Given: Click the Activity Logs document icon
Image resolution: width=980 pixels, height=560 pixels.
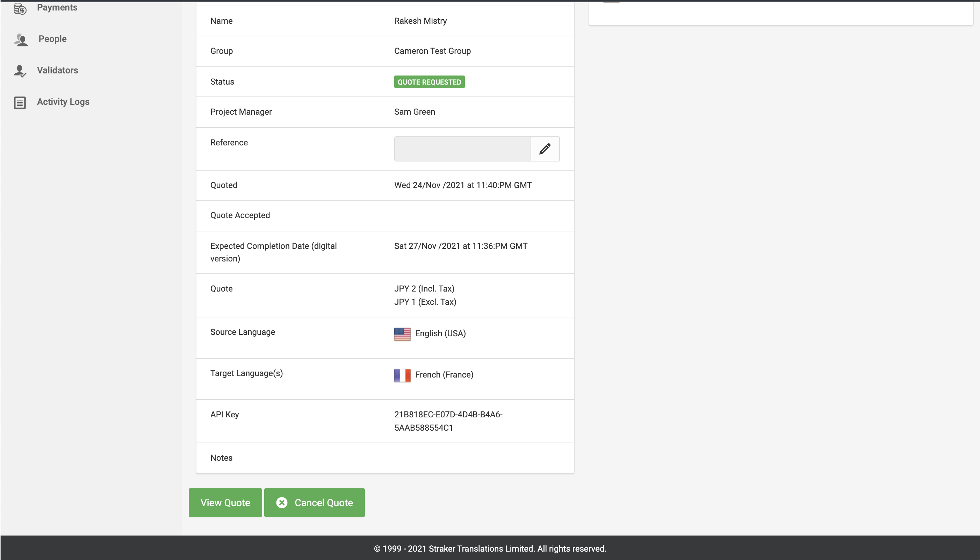Looking at the screenshot, I should (20, 102).
